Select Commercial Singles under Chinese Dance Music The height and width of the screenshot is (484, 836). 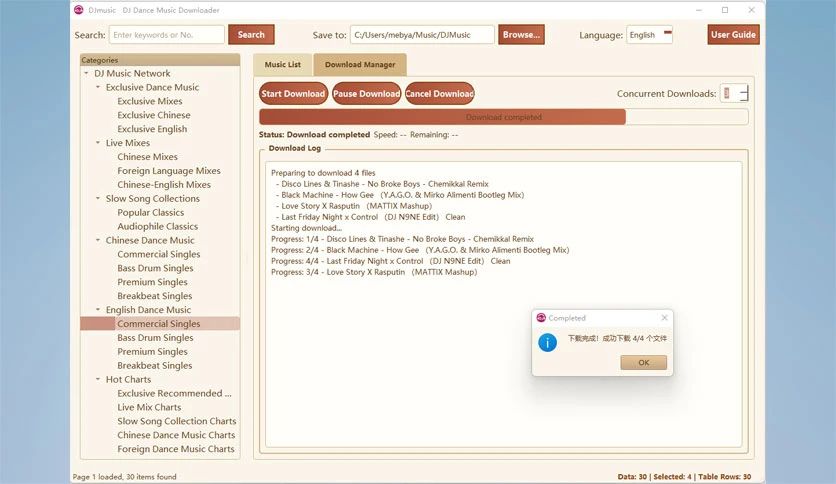(x=158, y=254)
